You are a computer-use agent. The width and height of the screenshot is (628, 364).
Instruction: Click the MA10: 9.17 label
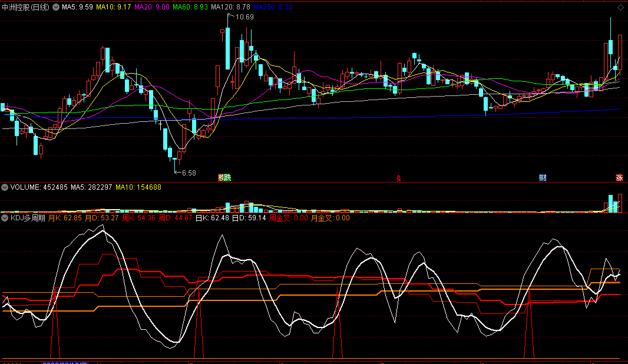coord(113,7)
